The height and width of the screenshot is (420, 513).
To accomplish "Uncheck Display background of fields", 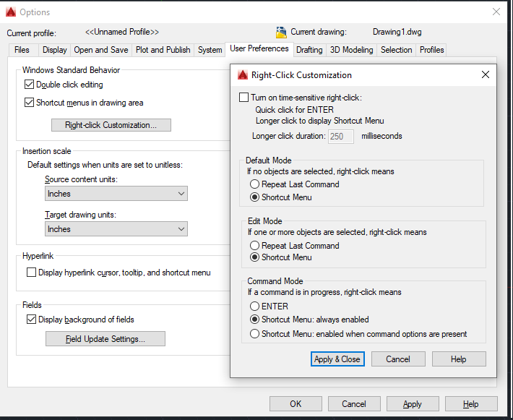I will (x=31, y=319).
